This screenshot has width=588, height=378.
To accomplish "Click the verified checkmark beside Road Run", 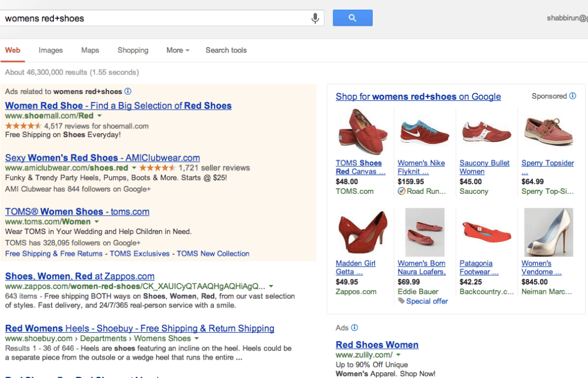I will pyautogui.click(x=401, y=191).
